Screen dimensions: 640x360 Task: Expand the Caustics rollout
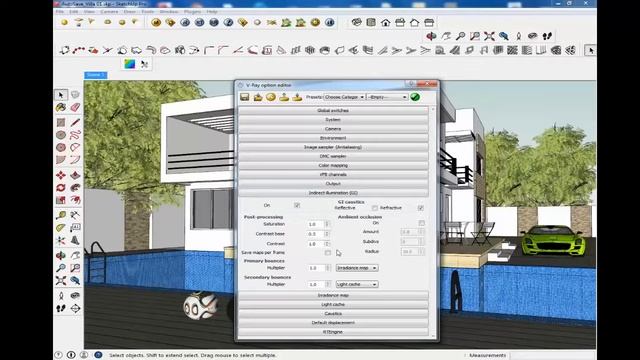click(333, 313)
